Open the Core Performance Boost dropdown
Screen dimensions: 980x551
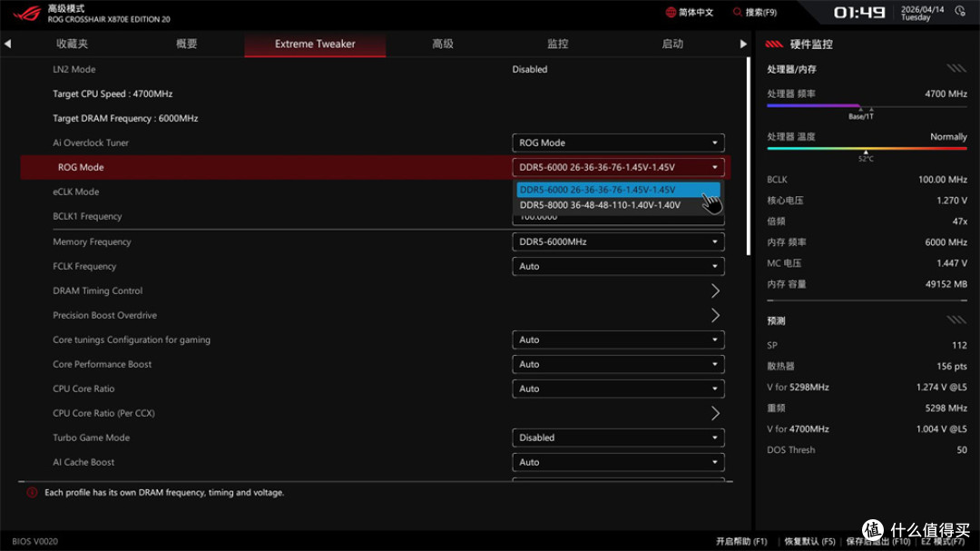[618, 364]
